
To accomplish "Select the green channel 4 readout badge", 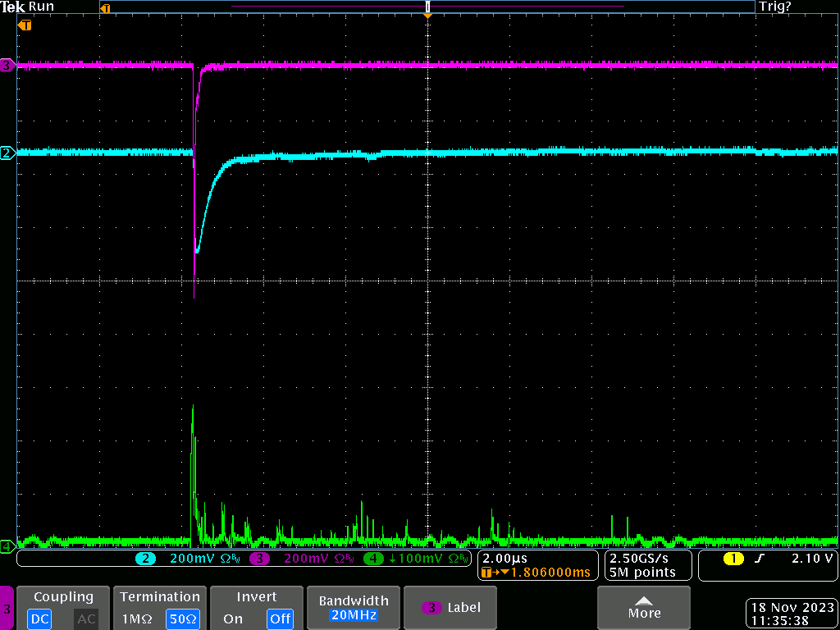I will coord(373,559).
